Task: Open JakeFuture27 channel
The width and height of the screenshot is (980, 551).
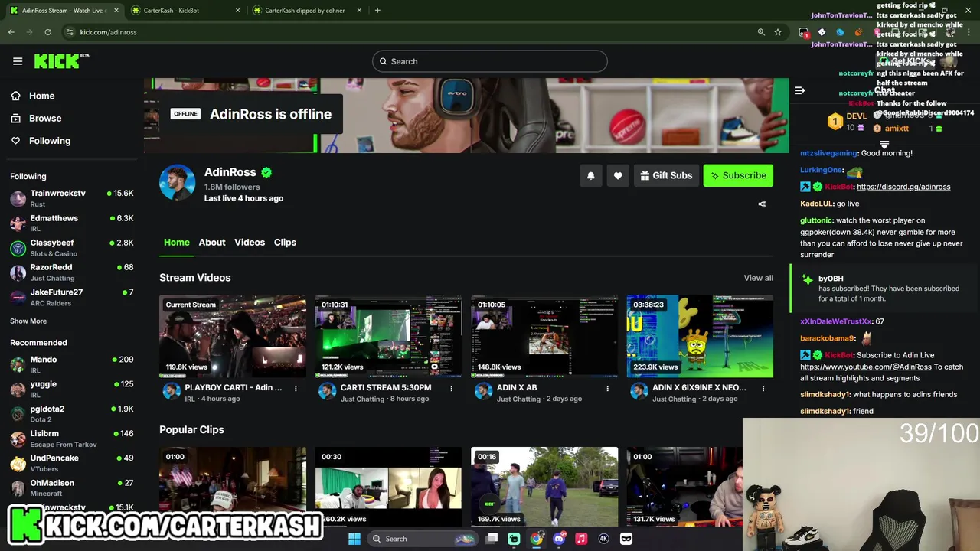Action: [72, 297]
